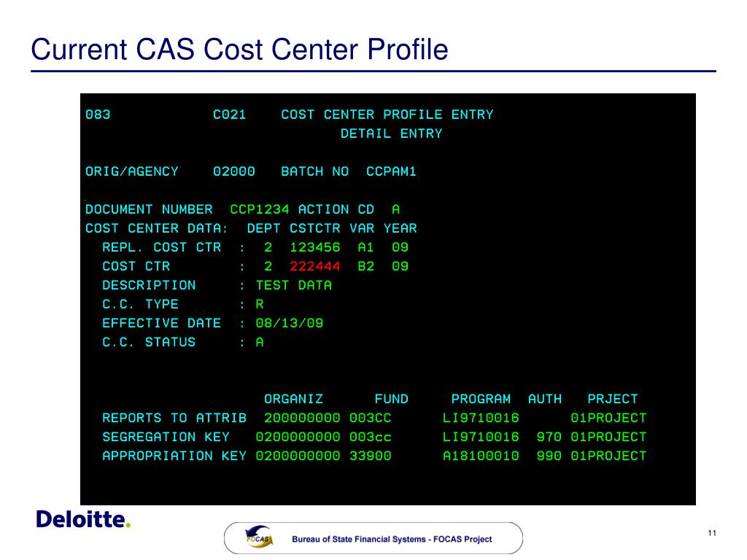Click AUTH value 970 in SEGREGATION KEY row

point(549,437)
